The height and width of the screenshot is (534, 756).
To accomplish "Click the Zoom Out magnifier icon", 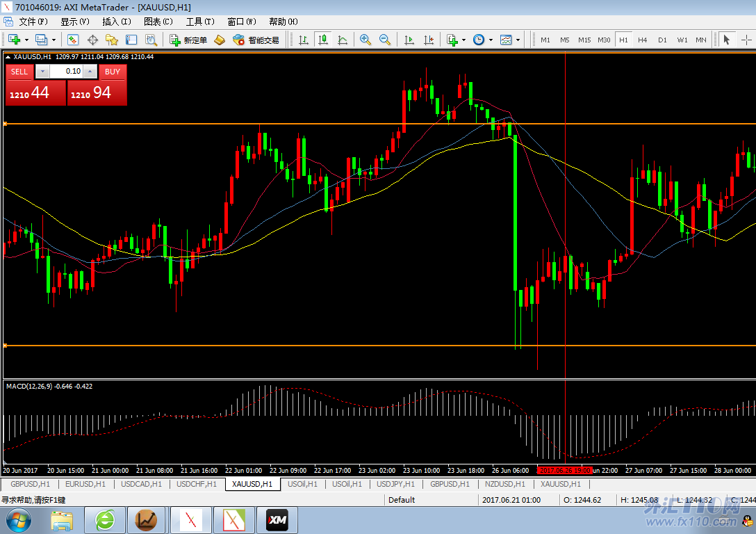I will click(x=384, y=40).
